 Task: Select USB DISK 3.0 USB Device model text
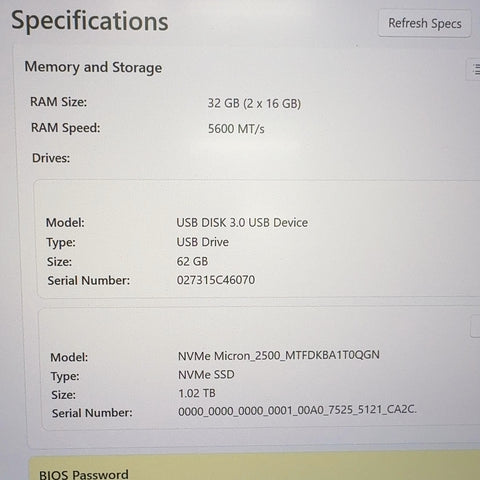tap(242, 222)
